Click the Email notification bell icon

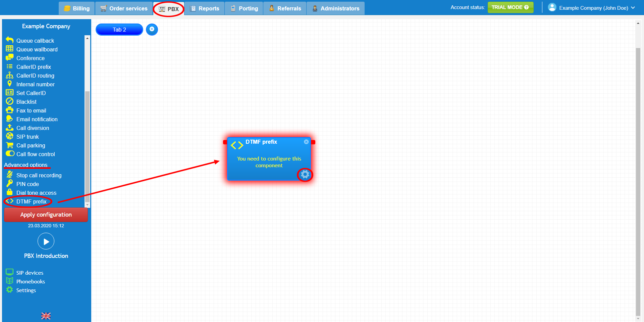coord(9,119)
